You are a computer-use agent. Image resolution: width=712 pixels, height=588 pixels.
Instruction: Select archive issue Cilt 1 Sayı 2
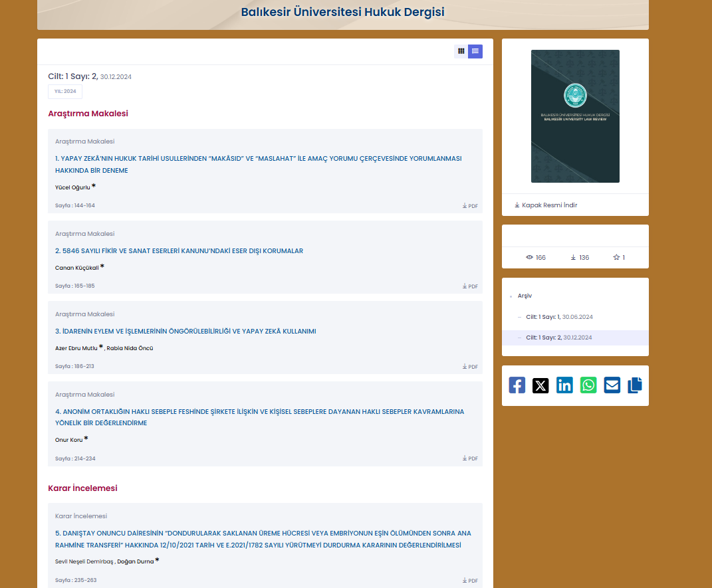(x=559, y=338)
